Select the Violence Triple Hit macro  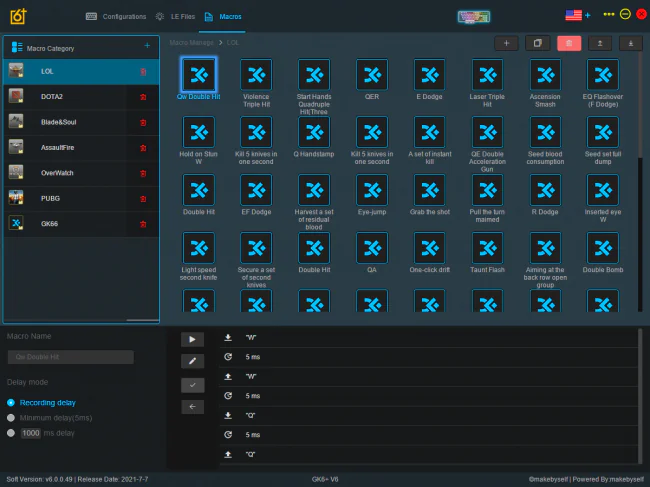click(x=256, y=75)
